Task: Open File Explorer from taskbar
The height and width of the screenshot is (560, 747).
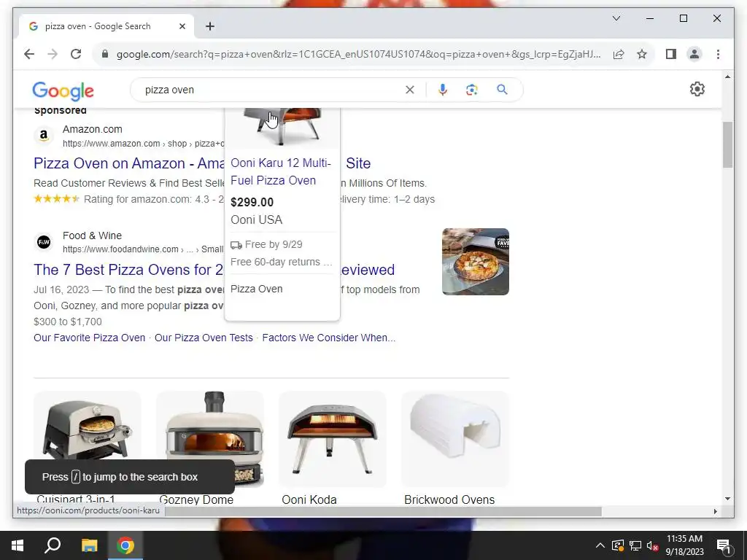Action: [89, 545]
